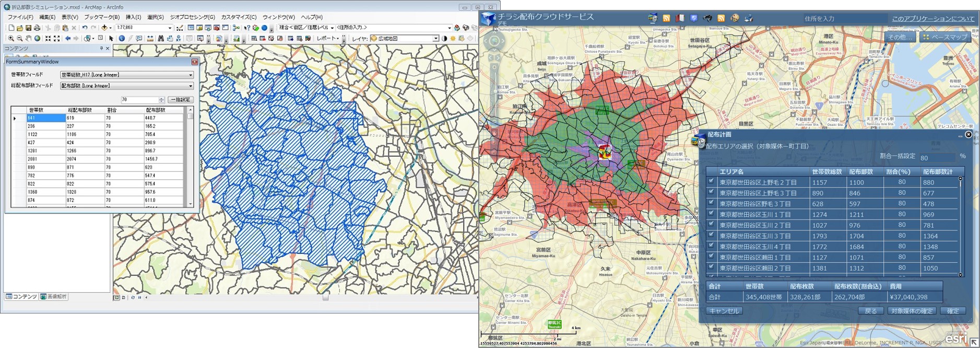980x348 pixels.
Task: Click the Save disk icon
Action: click(28, 28)
